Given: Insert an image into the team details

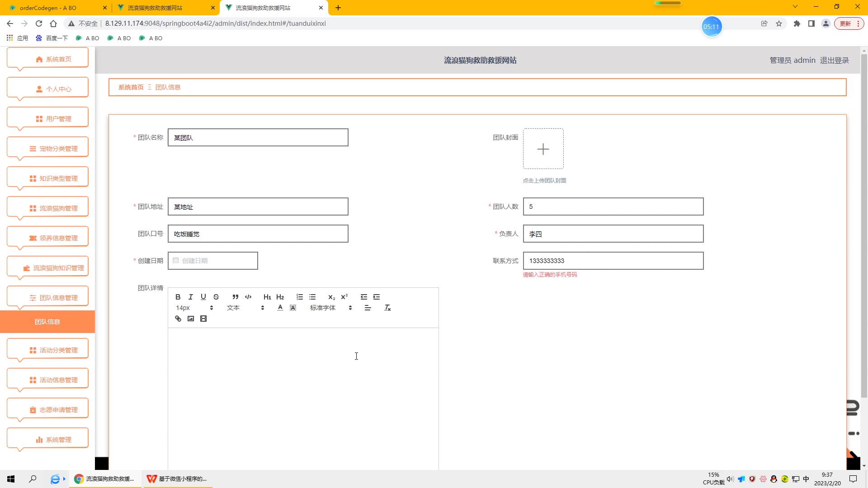Looking at the screenshot, I should point(190,319).
